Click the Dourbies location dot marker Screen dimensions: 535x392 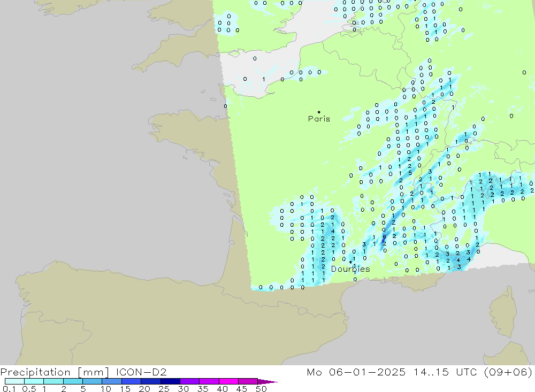click(x=350, y=262)
